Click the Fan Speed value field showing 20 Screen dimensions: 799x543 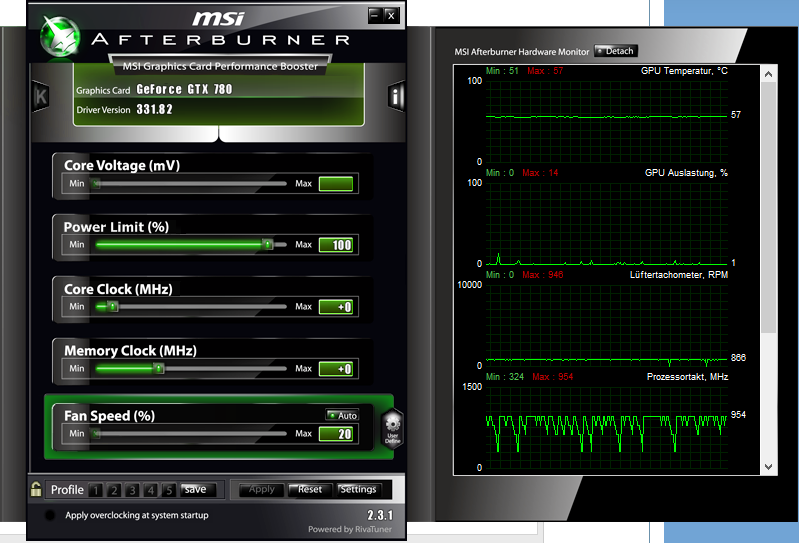(x=336, y=433)
